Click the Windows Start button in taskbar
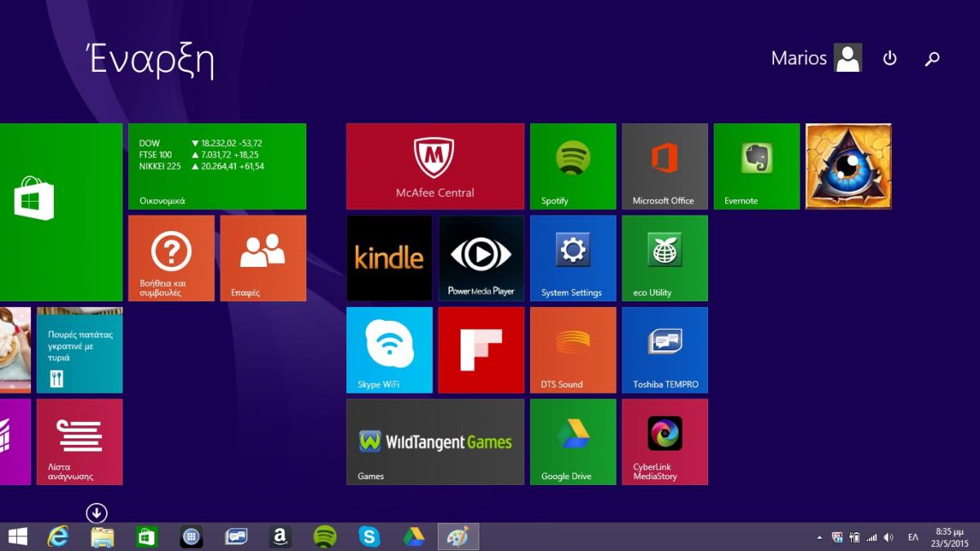 point(17,536)
